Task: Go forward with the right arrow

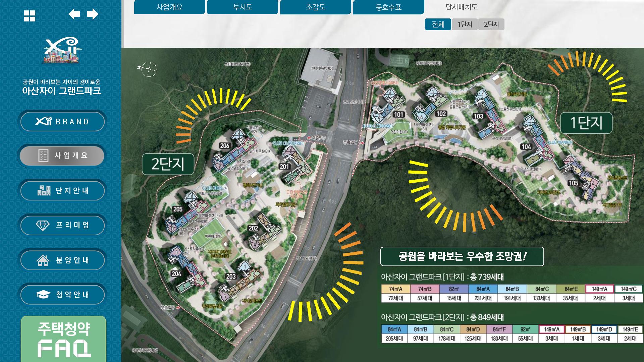Action: (x=93, y=14)
